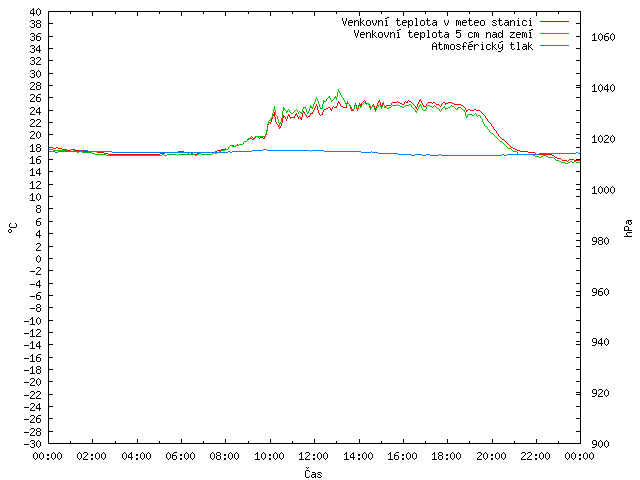Screen dimensions: 640x480
Task: Click the 08:00 time axis label
Action: point(225,456)
